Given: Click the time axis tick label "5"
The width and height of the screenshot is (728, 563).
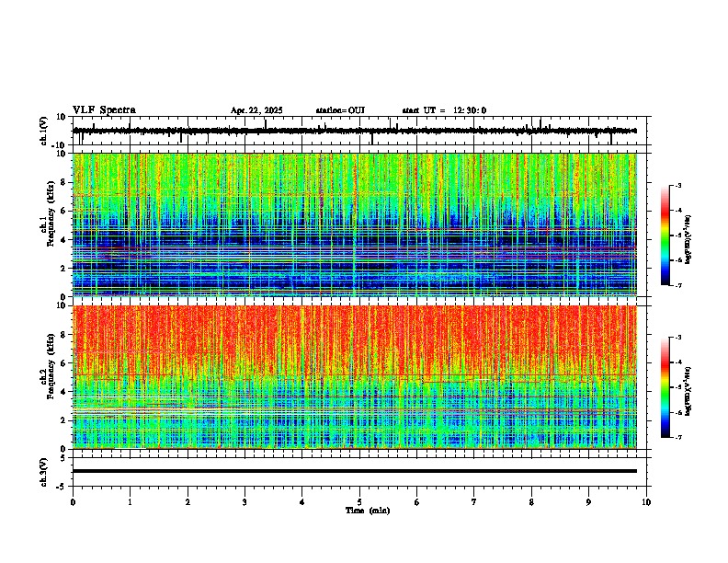Looking at the screenshot, I should point(359,502).
